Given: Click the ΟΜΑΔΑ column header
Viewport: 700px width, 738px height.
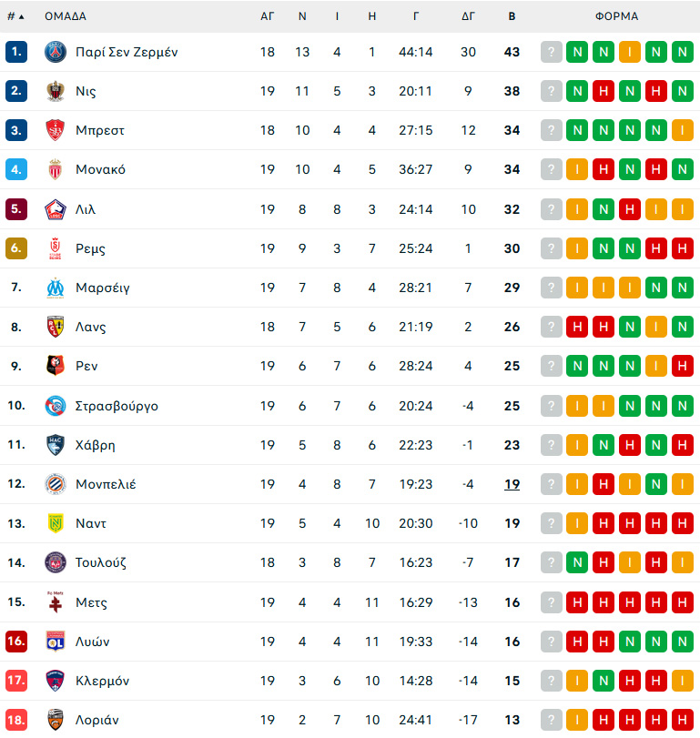Looking at the screenshot, I should coord(66,16).
